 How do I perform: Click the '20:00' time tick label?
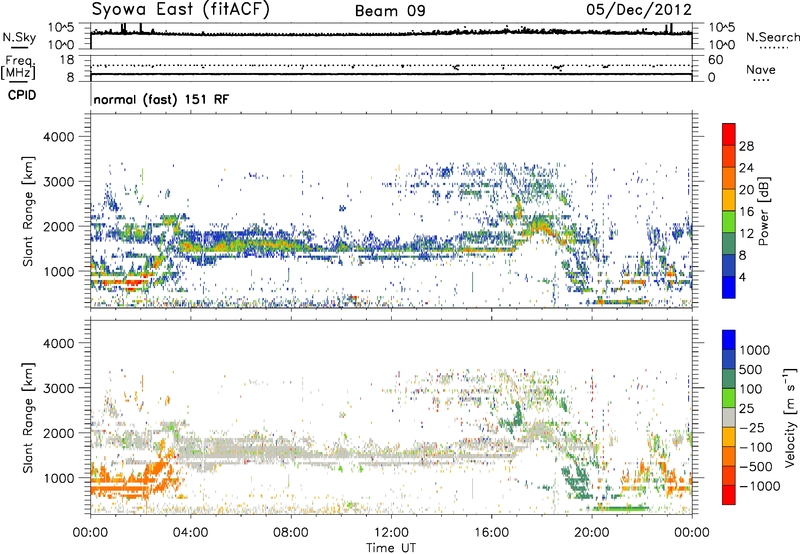coord(591,533)
